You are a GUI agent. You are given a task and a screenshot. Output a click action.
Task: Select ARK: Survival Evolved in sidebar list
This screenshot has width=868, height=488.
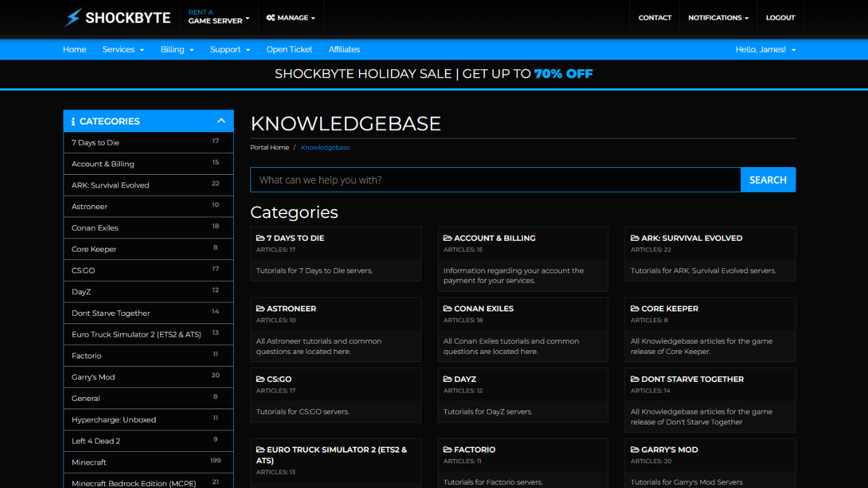149,186
